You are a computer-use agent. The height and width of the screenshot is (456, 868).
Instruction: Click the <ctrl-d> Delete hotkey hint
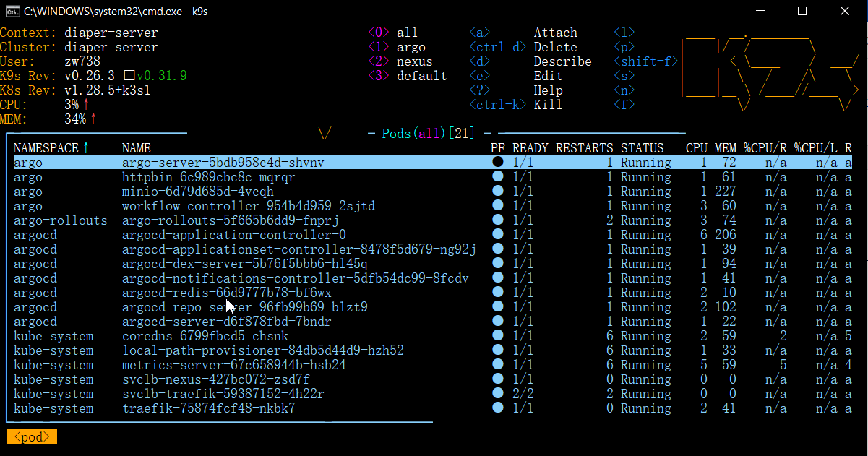(523, 47)
